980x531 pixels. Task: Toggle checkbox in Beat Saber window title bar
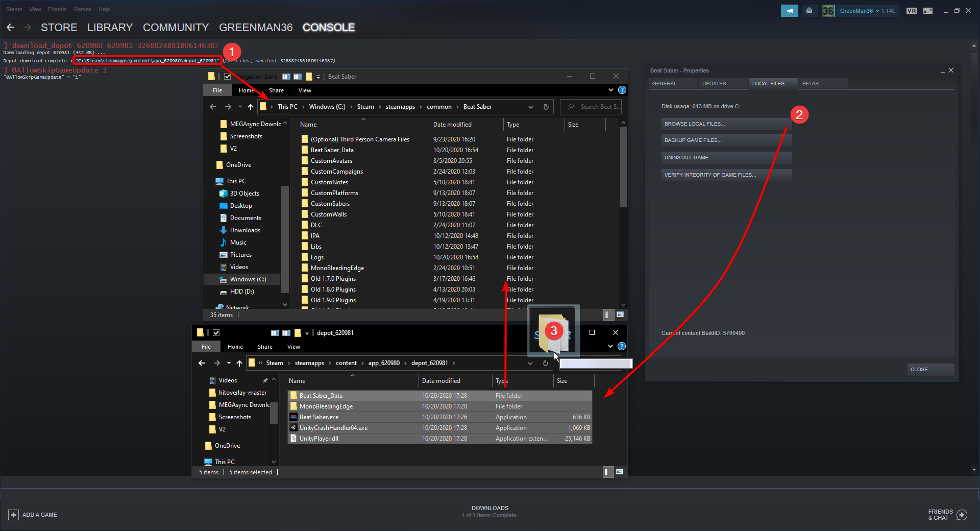click(228, 77)
